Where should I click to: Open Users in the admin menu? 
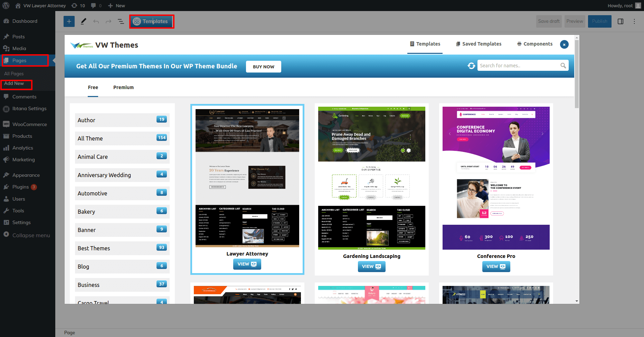(28, 199)
